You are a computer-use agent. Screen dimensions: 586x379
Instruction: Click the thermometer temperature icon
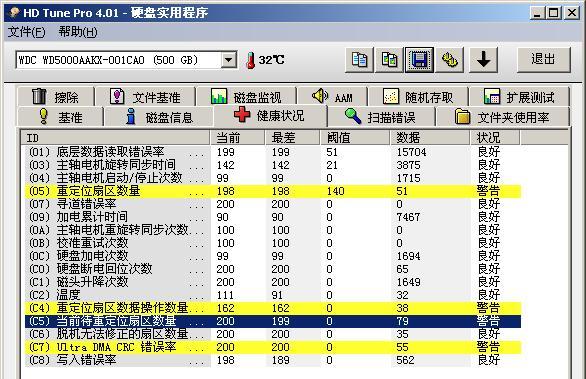click(250, 60)
